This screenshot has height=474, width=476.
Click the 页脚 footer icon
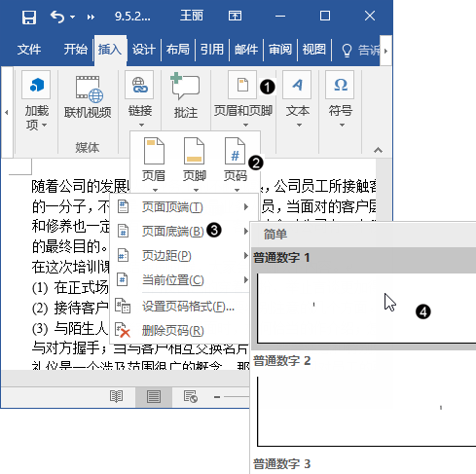click(194, 151)
